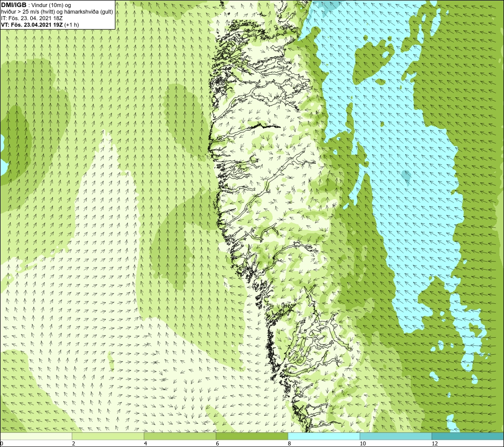Click the 'hviður > 25 m/s (hvítt)' line

[57, 12]
